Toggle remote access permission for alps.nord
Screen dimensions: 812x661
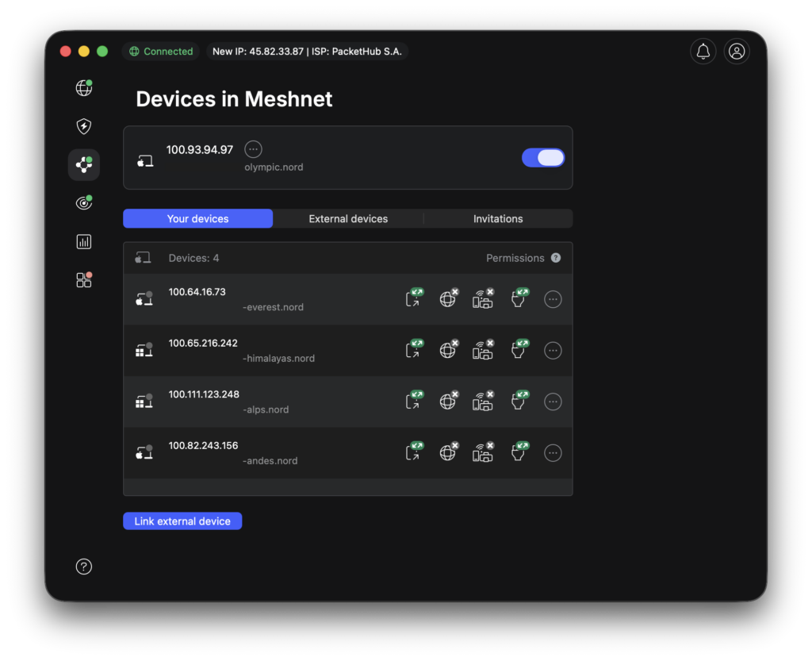tap(414, 401)
